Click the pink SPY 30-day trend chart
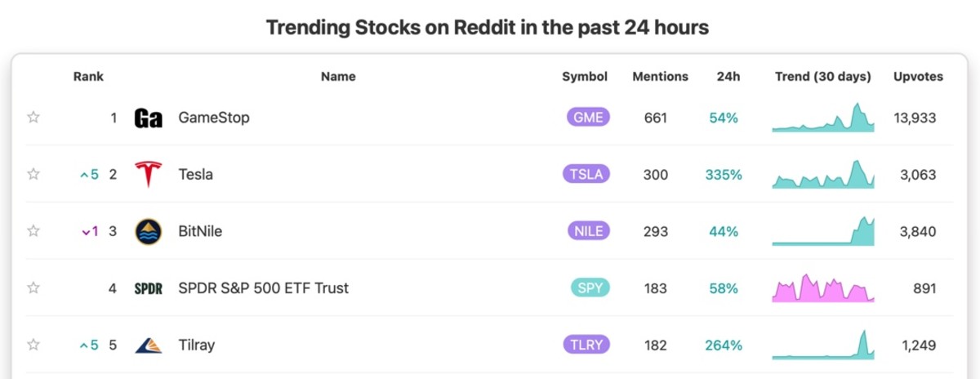 (x=822, y=288)
